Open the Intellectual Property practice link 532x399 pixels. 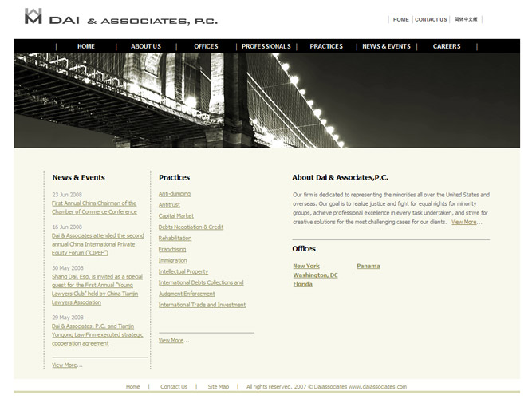(183, 271)
